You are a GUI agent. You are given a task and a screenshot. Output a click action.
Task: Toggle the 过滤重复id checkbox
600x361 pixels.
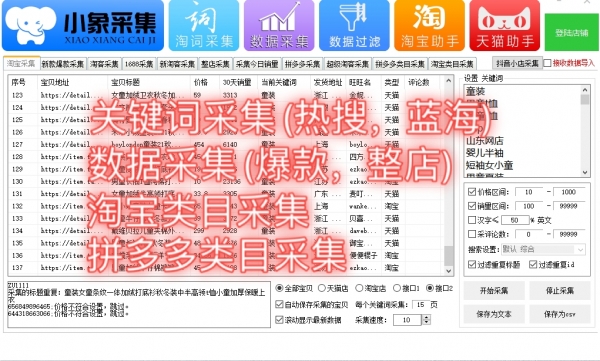[533, 264]
